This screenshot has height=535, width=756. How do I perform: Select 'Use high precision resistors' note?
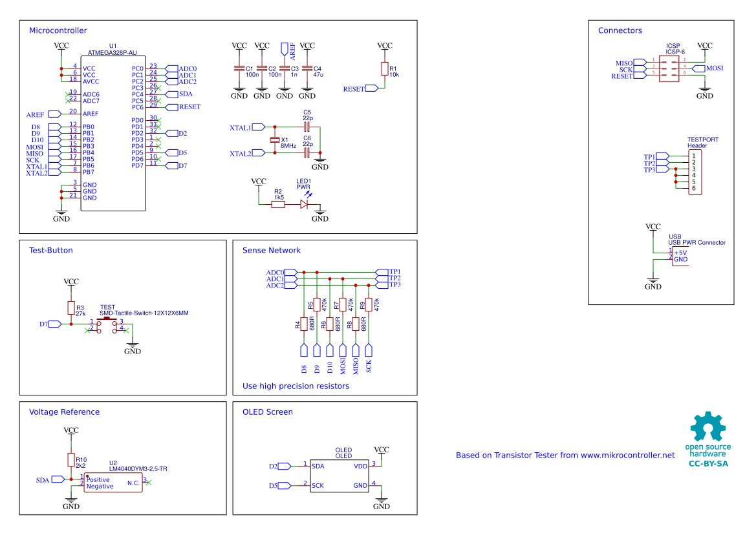point(296,386)
